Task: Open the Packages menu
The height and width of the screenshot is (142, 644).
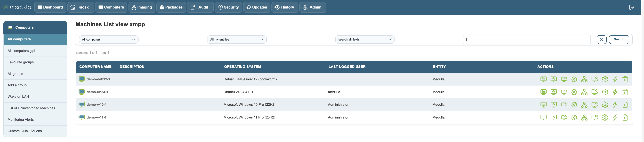Action: 171,7
